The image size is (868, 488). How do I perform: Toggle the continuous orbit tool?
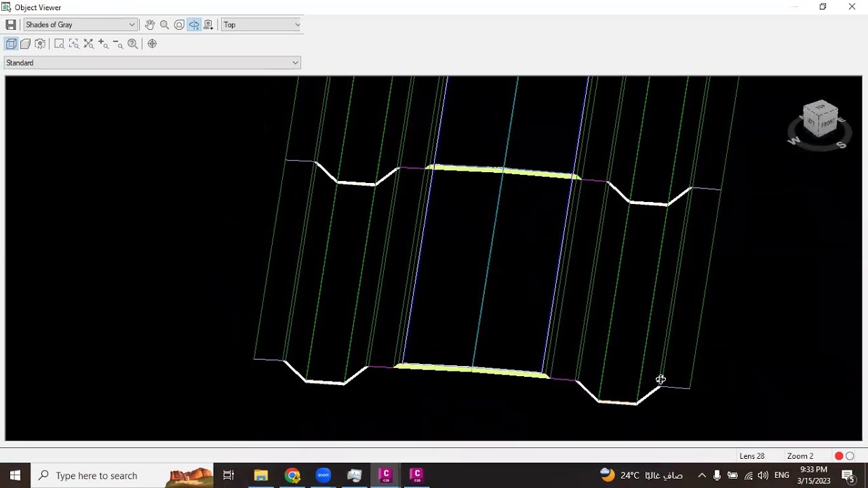coord(194,24)
